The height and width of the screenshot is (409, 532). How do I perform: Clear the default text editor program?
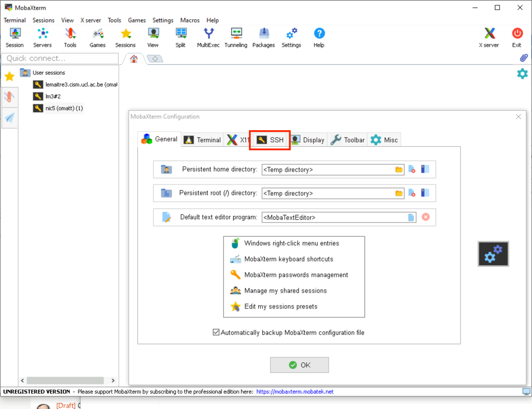point(426,217)
